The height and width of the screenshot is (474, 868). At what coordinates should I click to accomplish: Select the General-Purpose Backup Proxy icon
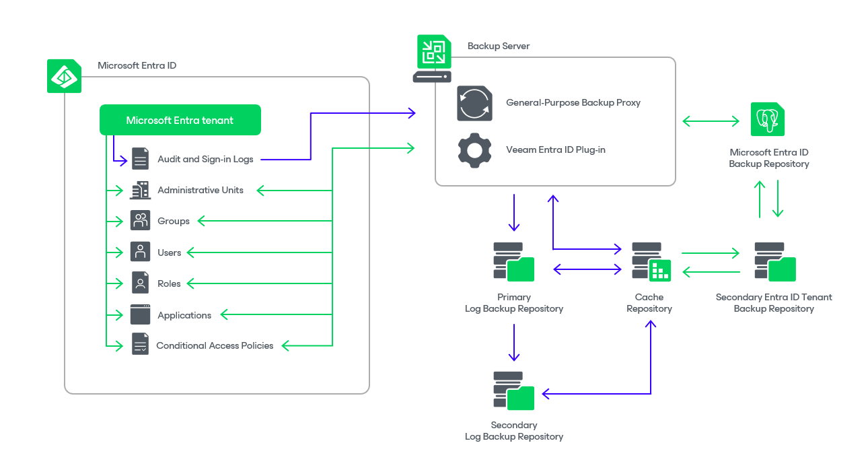pyautogui.click(x=474, y=103)
